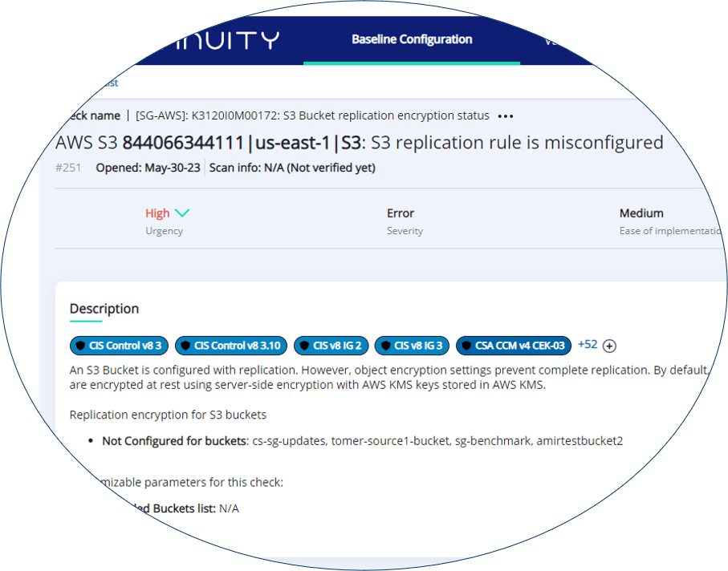The height and width of the screenshot is (571, 728).
Task: Click the title 'S3 replication rule is misconfigured'
Action: point(517,143)
